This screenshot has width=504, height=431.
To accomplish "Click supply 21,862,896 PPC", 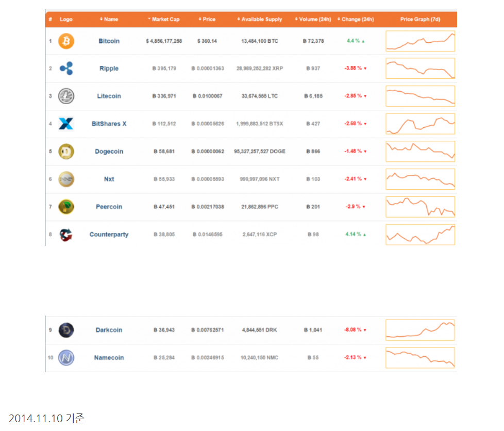I will click(260, 207).
